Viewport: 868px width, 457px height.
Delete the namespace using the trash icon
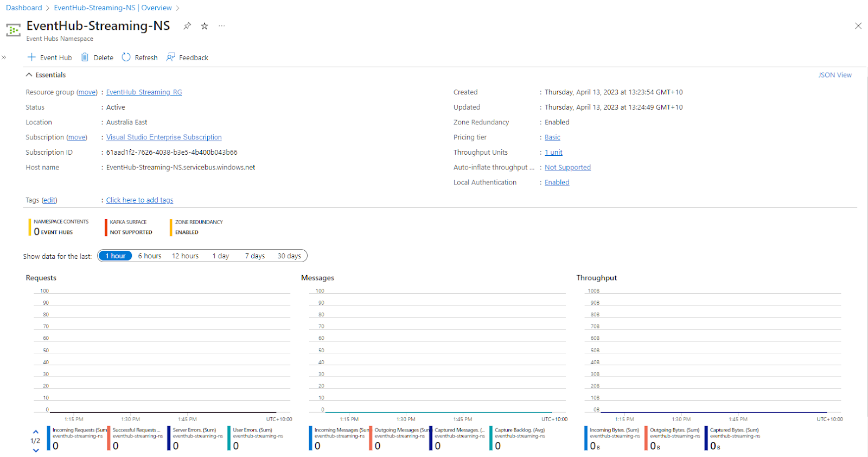(x=85, y=58)
